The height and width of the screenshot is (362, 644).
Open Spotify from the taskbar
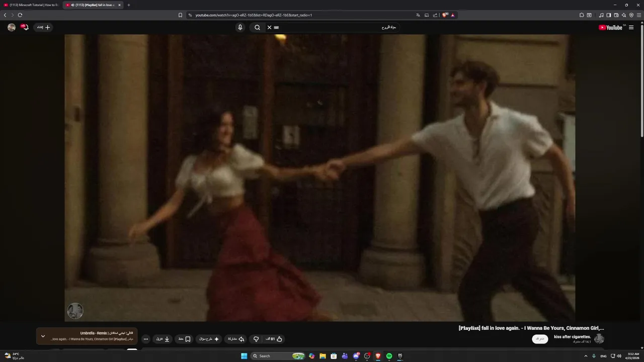389,356
